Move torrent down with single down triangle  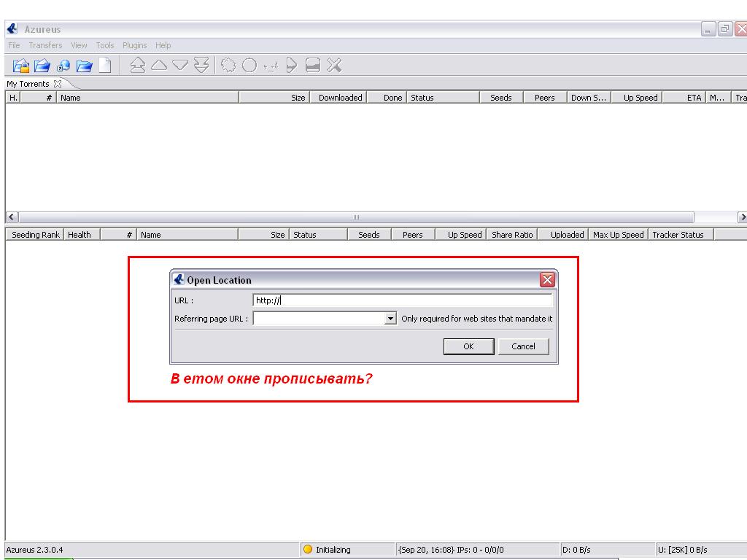pos(180,65)
